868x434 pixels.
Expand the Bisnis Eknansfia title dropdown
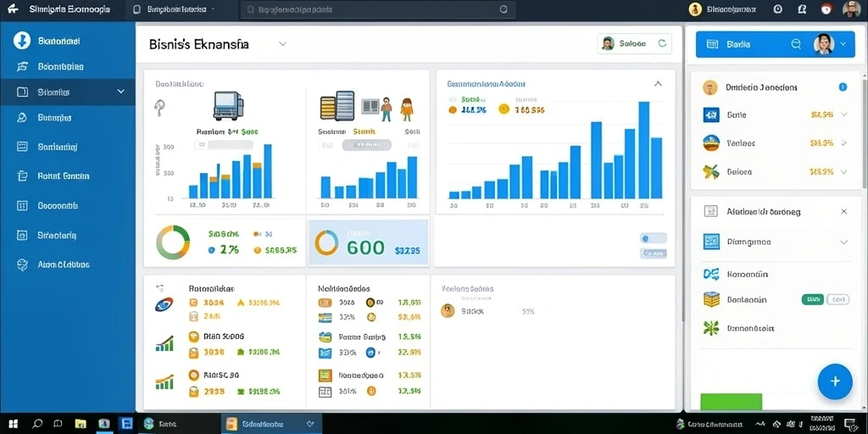(282, 44)
